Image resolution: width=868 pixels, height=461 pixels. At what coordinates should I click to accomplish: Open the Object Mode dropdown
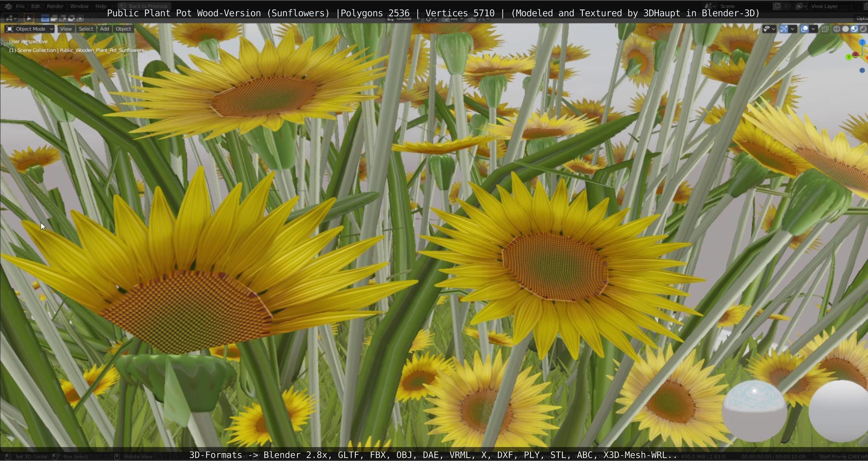(30, 29)
